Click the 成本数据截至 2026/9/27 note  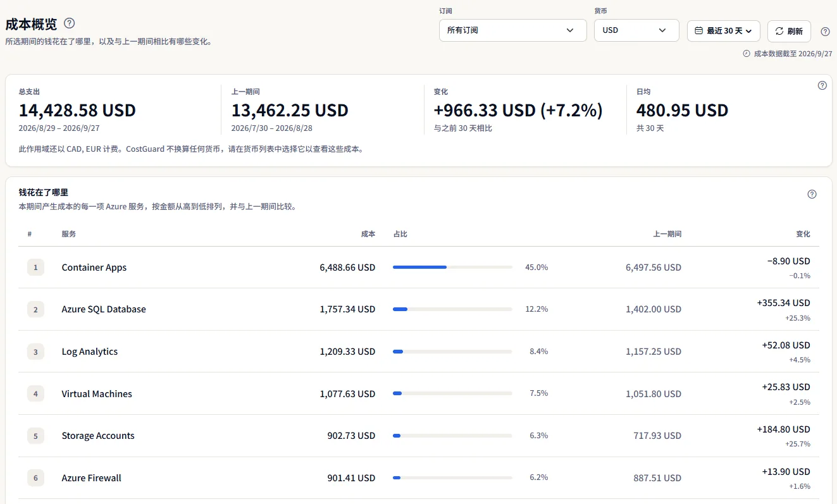tap(788, 54)
